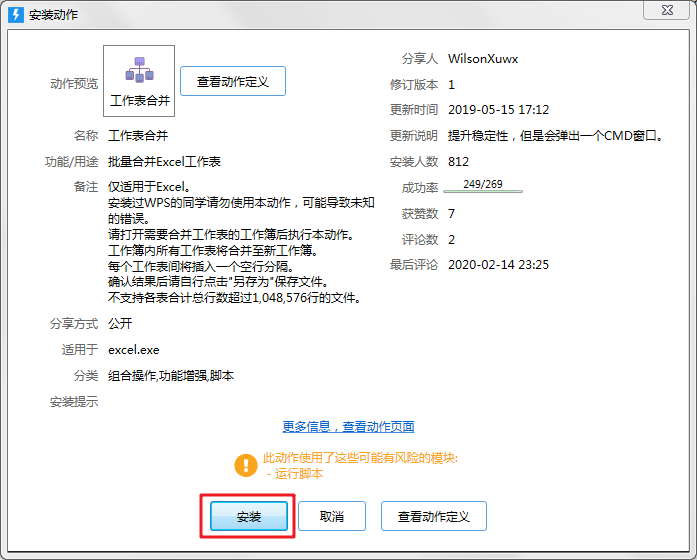Click the comment count value 2
This screenshot has height=560, width=697.
point(452,240)
